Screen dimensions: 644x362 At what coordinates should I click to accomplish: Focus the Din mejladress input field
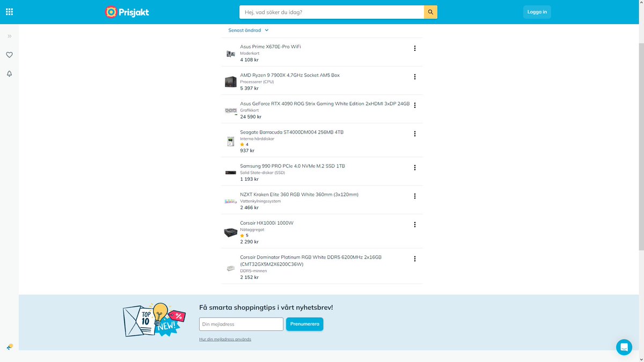[x=241, y=324]
